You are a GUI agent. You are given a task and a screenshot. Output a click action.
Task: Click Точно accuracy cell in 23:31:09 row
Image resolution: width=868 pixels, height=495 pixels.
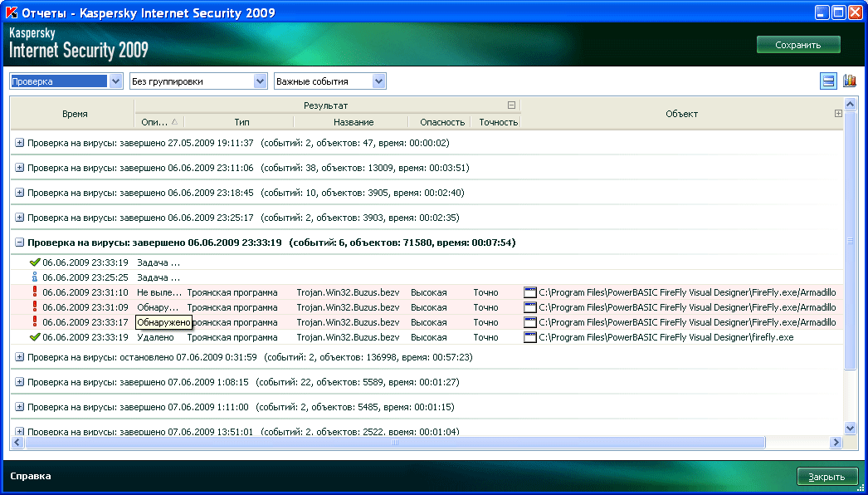486,307
